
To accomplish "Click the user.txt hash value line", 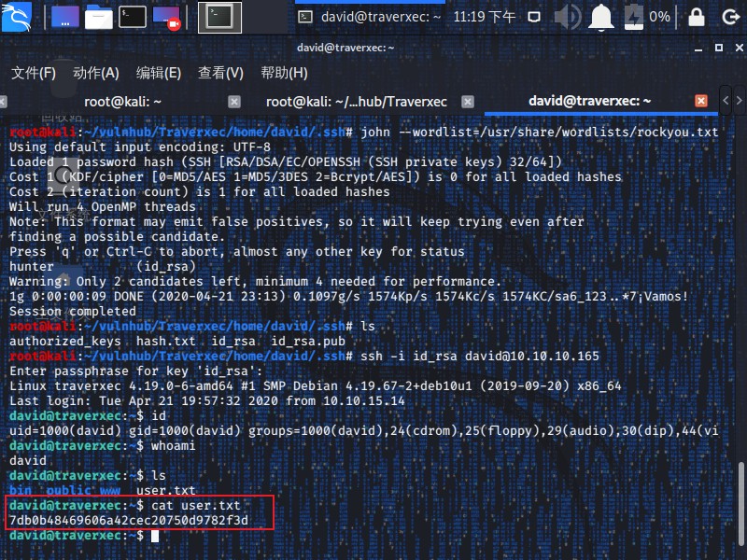I will pyautogui.click(x=129, y=520).
